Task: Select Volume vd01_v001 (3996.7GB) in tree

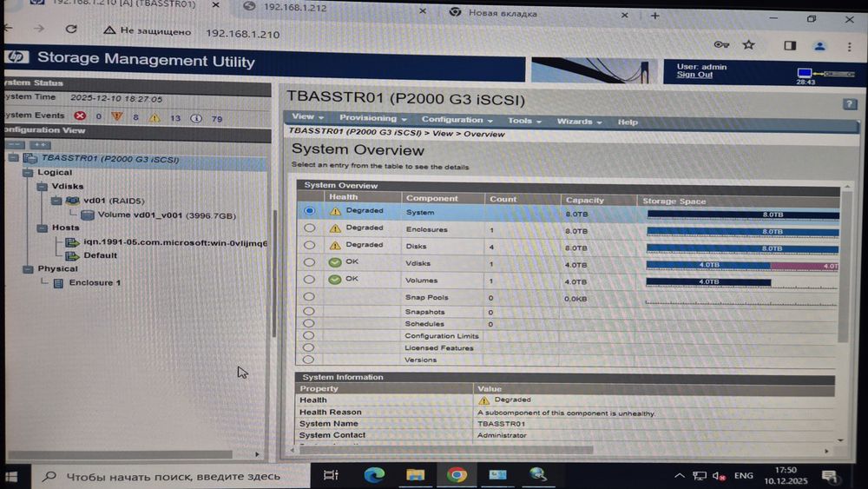Action: (x=167, y=215)
